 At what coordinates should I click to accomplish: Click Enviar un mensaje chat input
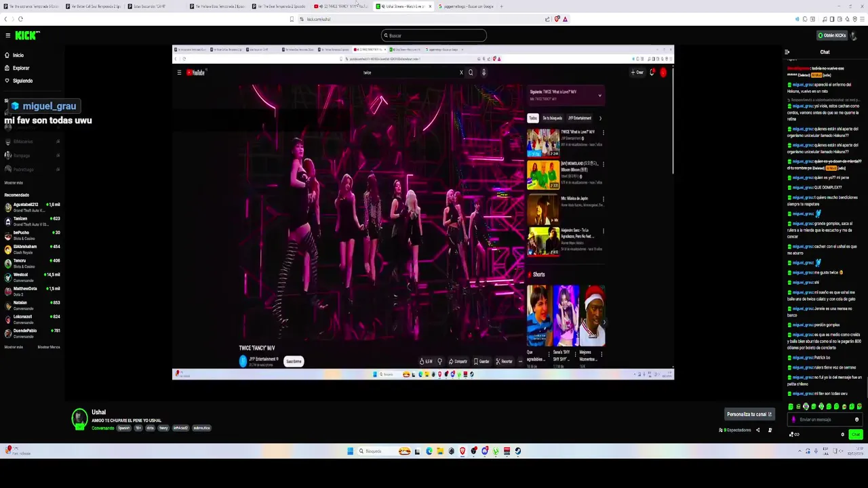click(825, 420)
